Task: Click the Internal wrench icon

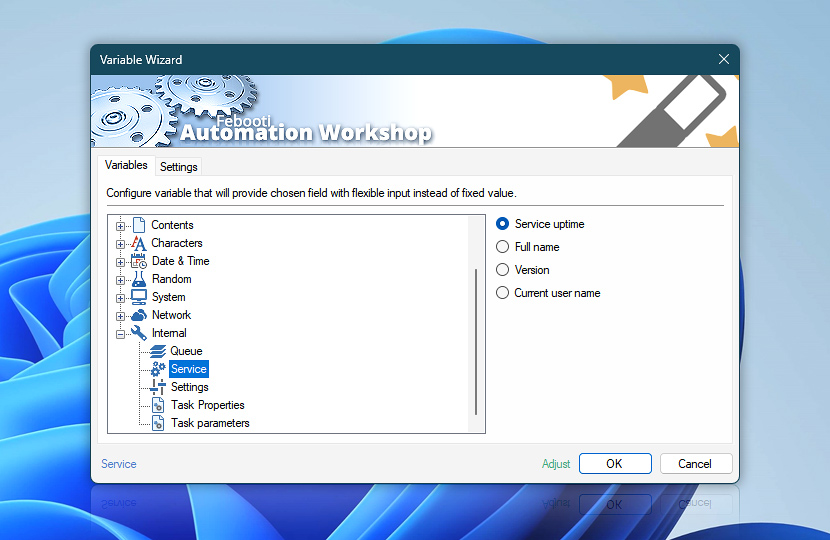Action: 139,333
